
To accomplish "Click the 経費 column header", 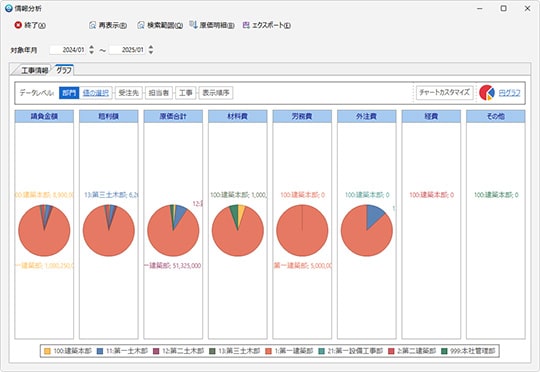I will (x=431, y=116).
